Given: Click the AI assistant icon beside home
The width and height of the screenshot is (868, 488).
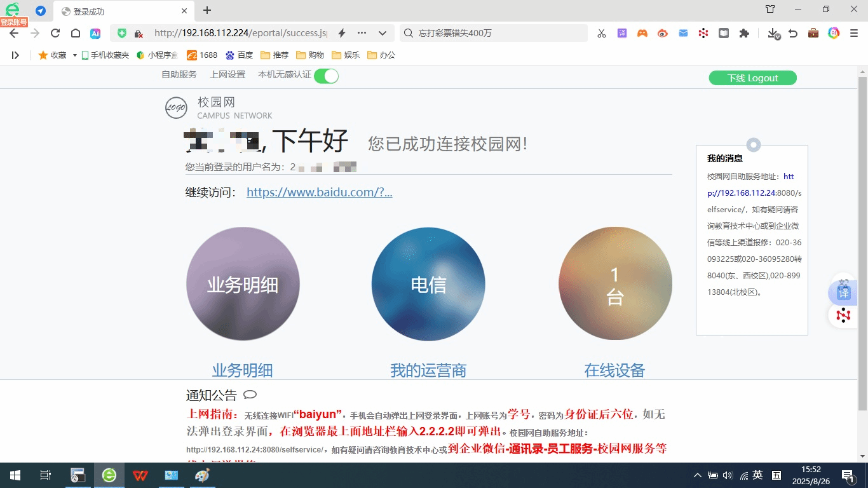Looking at the screenshot, I should (95, 33).
